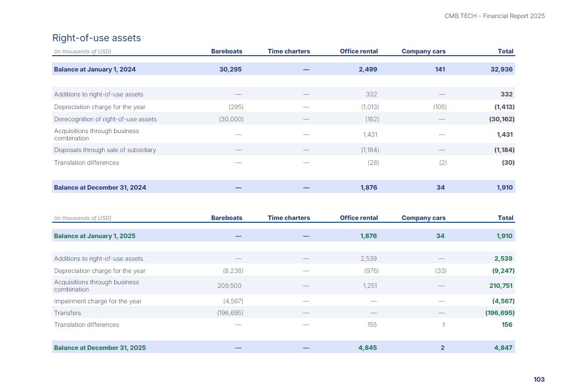
Task: Click the Right-of-use assets heading
Action: (x=97, y=38)
